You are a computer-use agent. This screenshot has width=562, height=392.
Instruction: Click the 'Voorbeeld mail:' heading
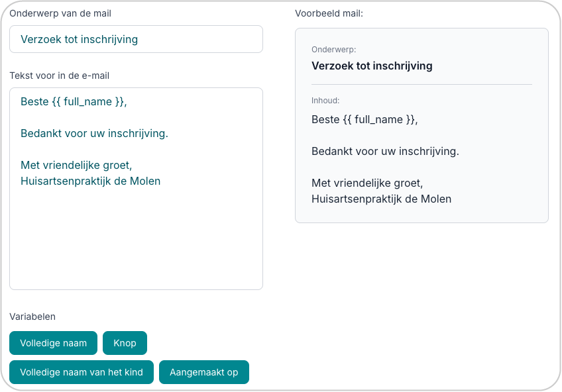[x=329, y=13]
